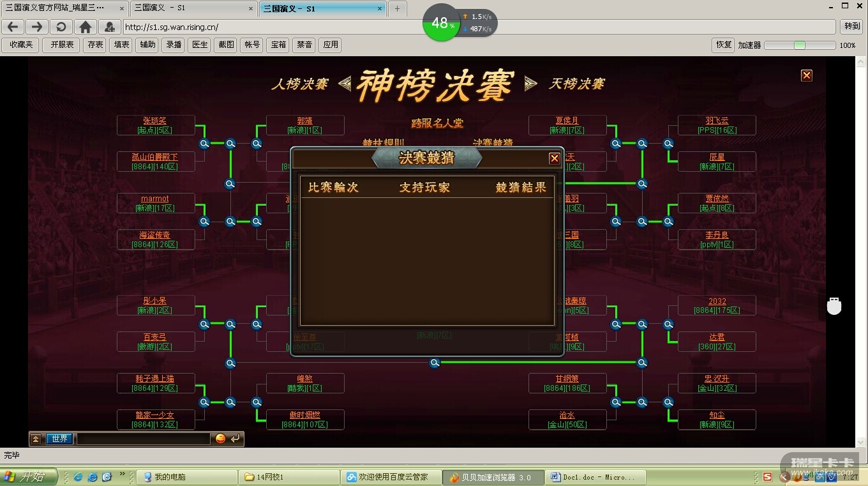Click the add-user icon beside the home button

(x=109, y=27)
